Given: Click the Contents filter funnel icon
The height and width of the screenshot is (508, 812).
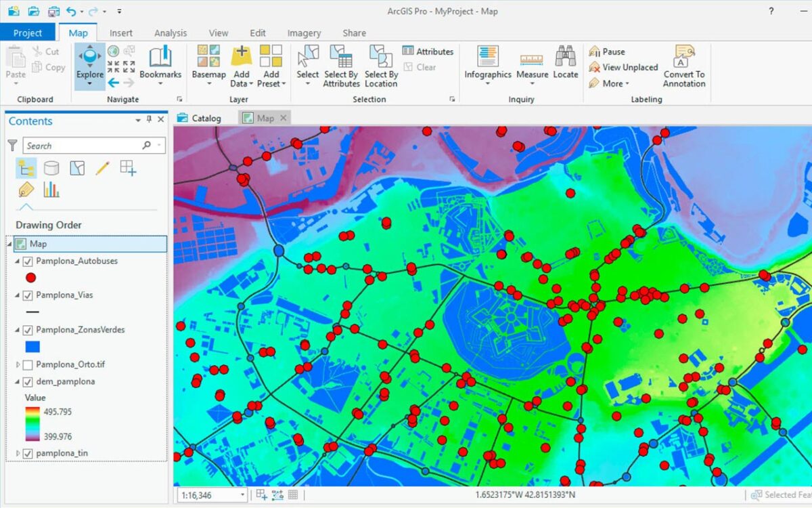Looking at the screenshot, I should coord(12,146).
